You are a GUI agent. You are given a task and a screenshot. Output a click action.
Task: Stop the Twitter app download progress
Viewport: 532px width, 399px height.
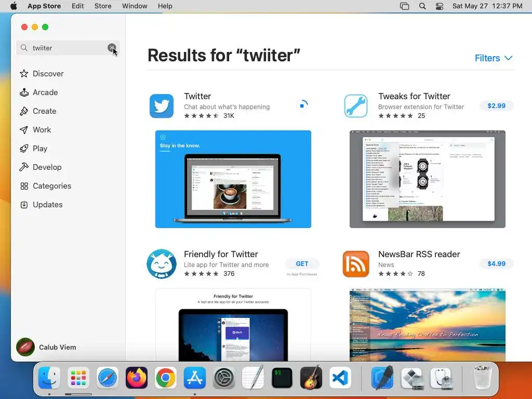pyautogui.click(x=302, y=105)
